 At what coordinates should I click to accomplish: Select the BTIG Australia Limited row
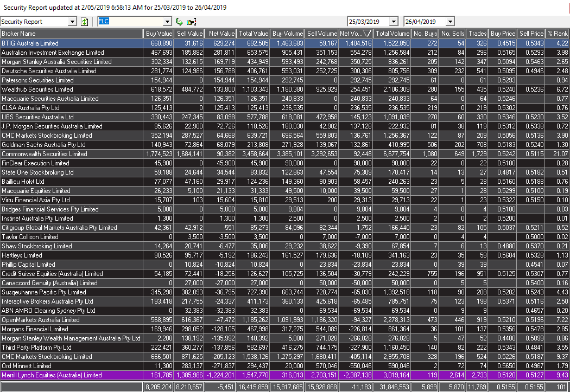(284, 43)
